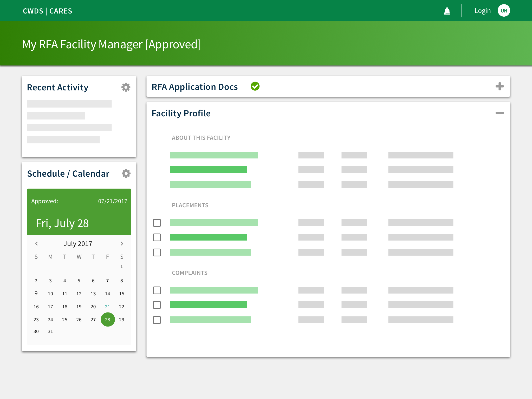This screenshot has width=532, height=399.
Task: Check the first Placements checkbox
Action: (157, 223)
